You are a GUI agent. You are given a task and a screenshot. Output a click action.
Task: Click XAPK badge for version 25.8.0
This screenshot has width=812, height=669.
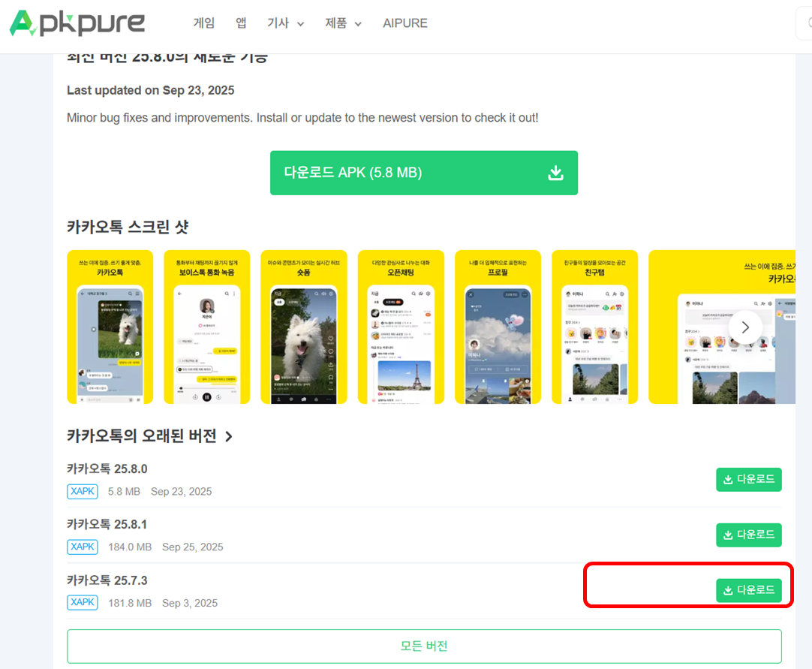(83, 491)
